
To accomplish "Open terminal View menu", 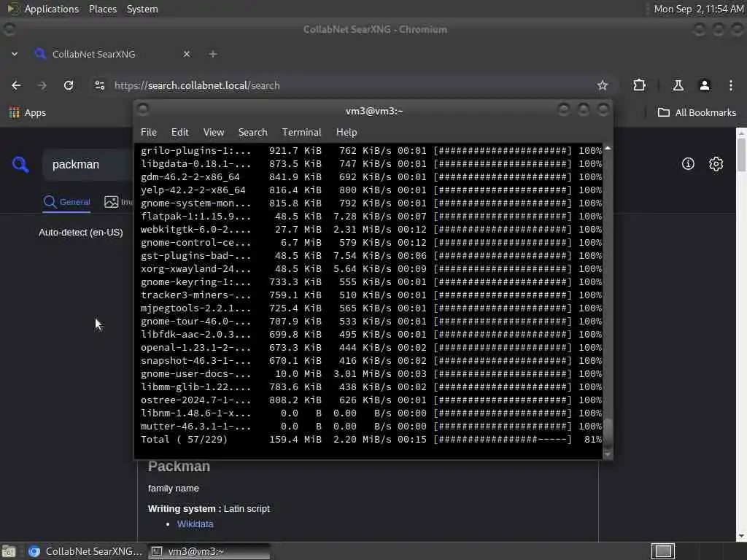I will 214,132.
